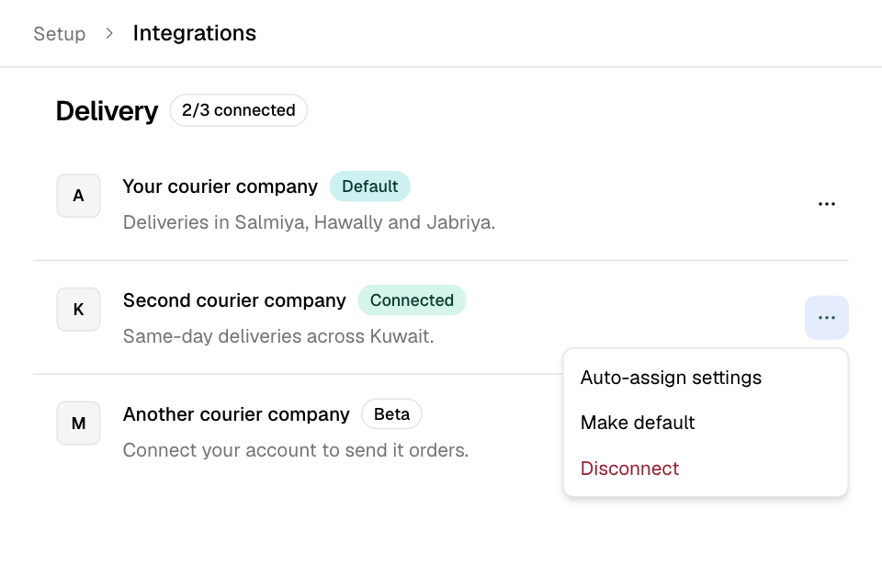Viewport: 882px width, 588px height.
Task: Click the breadcrumb chevron separator
Action: click(109, 34)
